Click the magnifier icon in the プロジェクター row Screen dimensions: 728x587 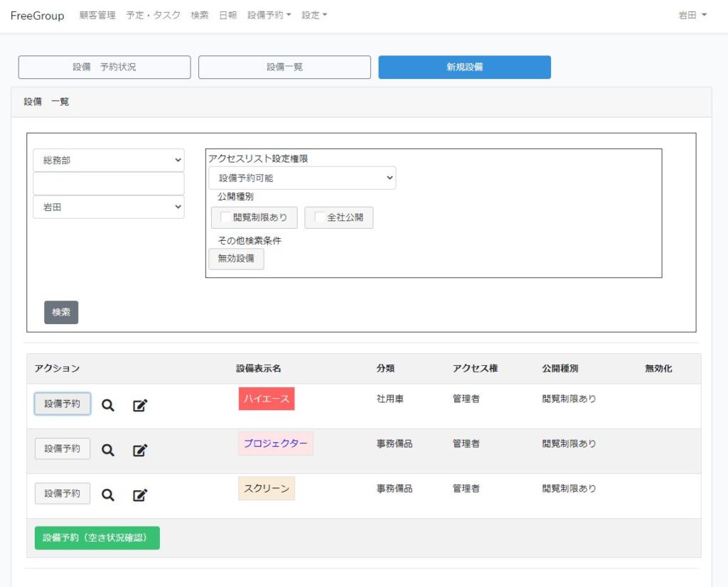(108, 450)
